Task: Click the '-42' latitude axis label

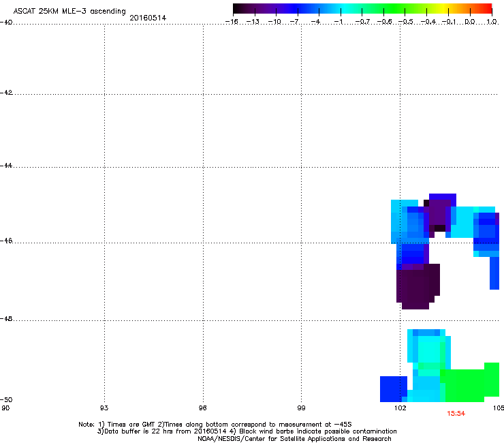Action: click(6, 92)
